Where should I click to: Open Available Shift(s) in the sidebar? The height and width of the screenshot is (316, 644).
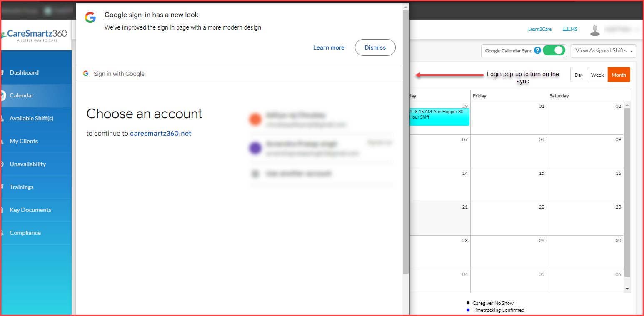click(x=32, y=118)
